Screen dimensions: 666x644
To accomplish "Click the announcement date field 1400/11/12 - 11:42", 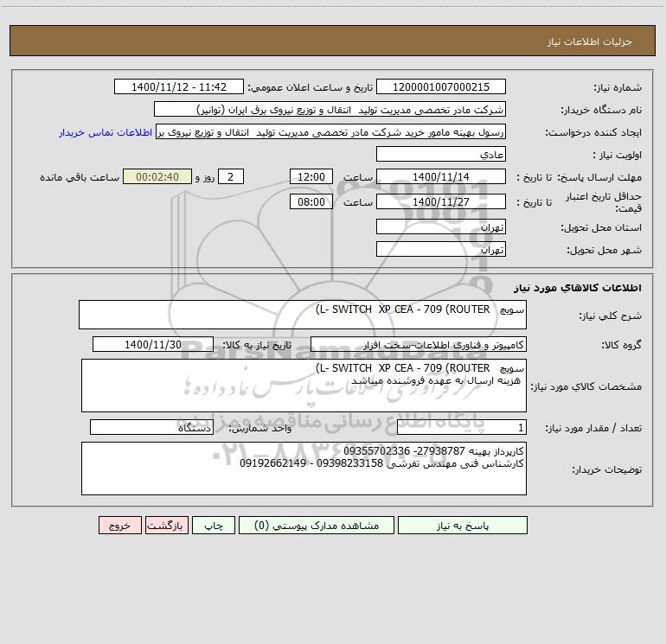I will (179, 86).
